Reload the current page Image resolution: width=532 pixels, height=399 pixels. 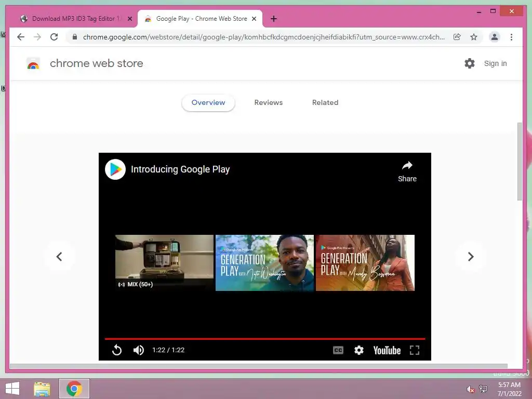(x=54, y=37)
